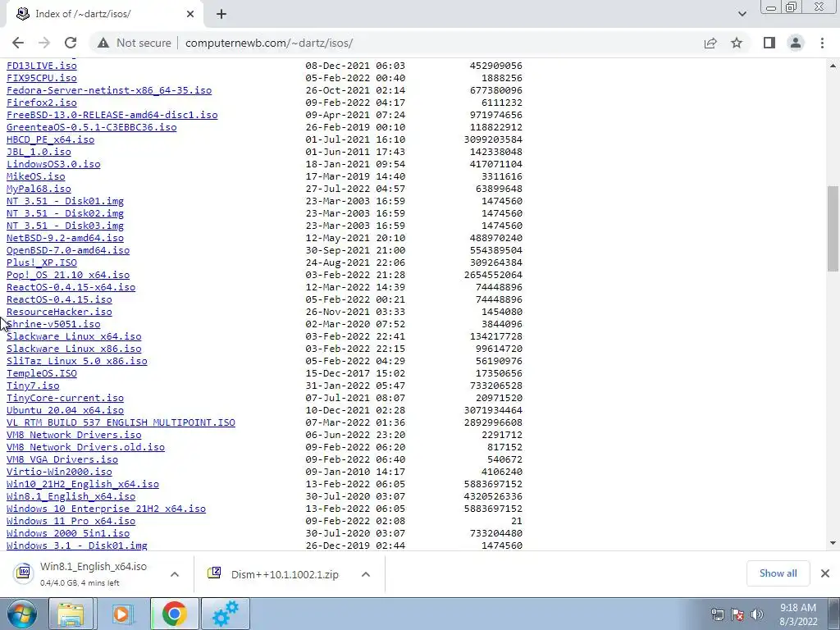Open the tab search dropdown arrow
This screenshot has height=630, width=840.
coord(742,14)
